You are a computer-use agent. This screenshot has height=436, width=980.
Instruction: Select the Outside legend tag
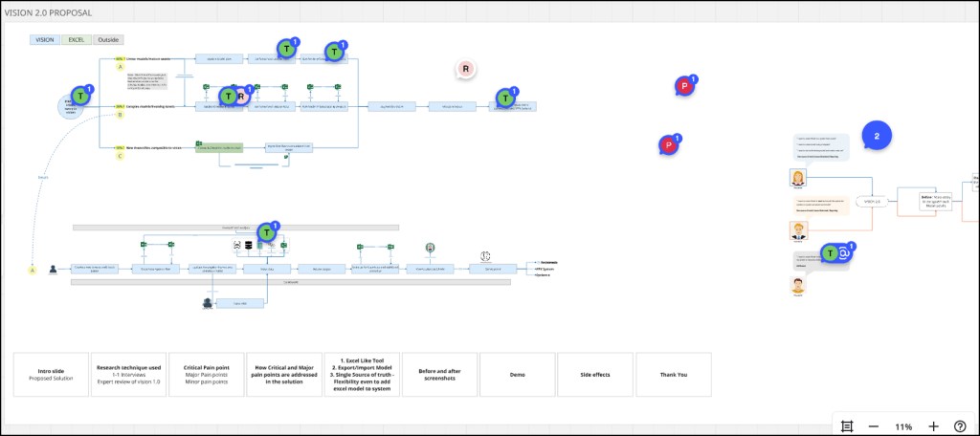point(108,40)
